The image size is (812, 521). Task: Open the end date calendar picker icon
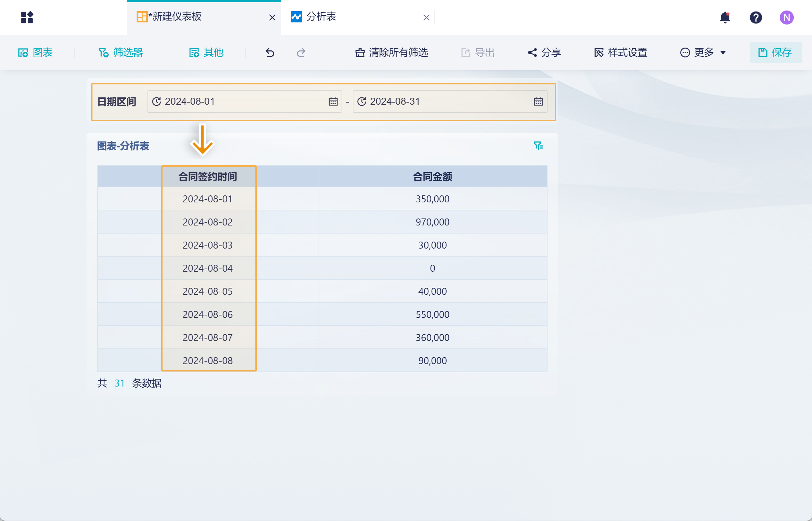[x=538, y=102]
